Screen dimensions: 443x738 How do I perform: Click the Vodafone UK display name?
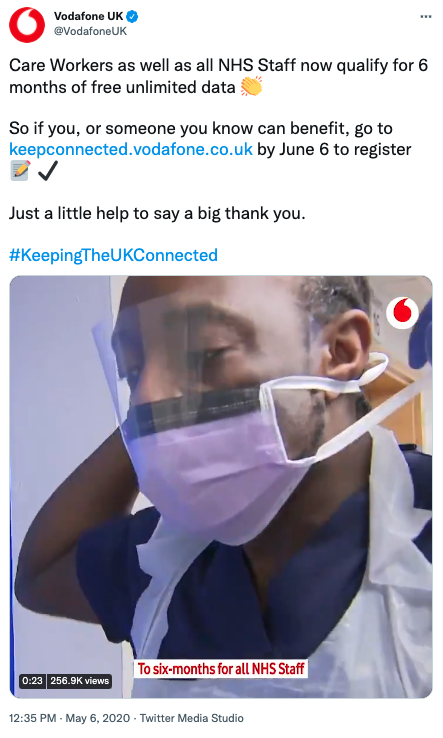pos(89,16)
